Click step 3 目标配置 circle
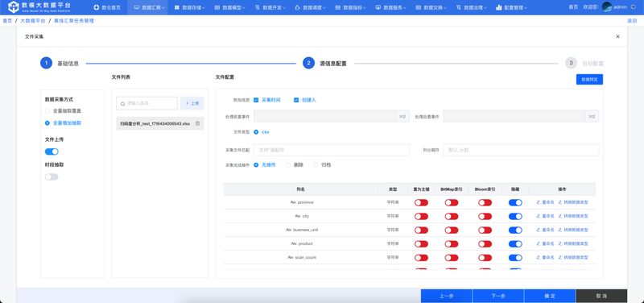The height and width of the screenshot is (303, 644). [571, 63]
